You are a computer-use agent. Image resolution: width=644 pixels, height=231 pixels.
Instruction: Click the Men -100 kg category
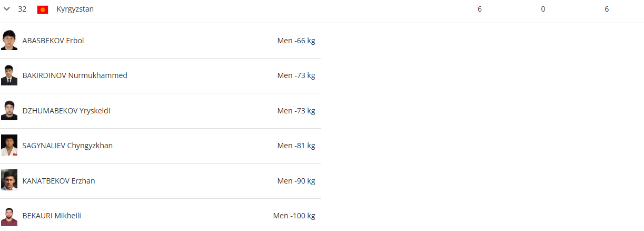tap(294, 216)
